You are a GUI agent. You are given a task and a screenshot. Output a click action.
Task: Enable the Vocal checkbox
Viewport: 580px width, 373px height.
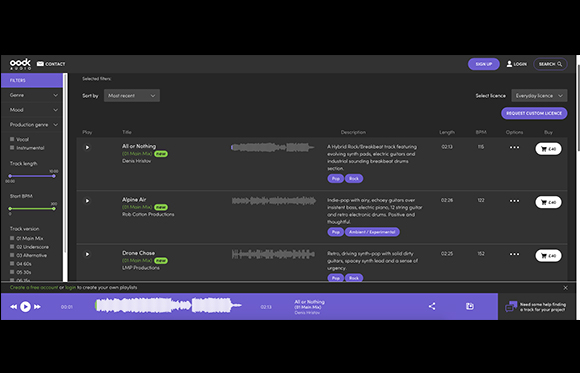(x=12, y=139)
